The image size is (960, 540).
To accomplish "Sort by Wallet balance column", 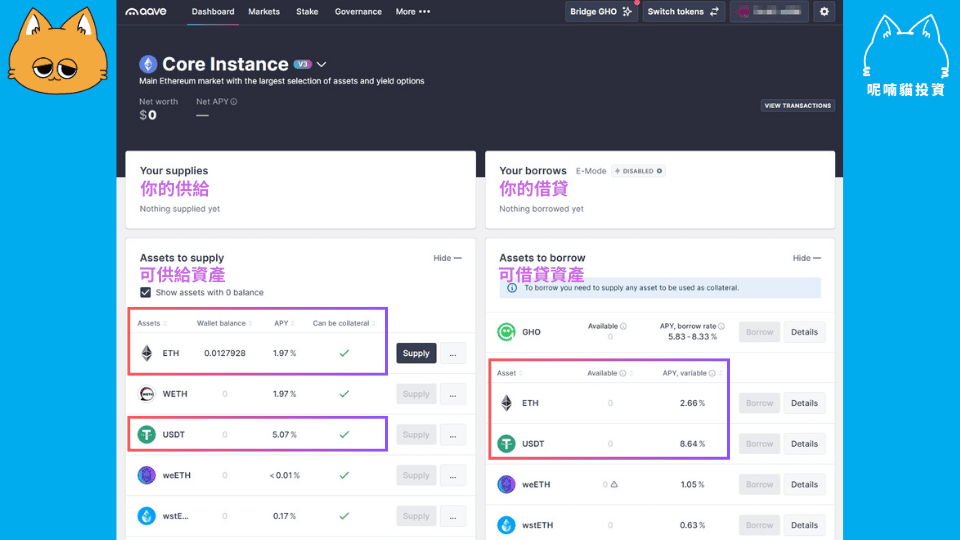I will (224, 323).
